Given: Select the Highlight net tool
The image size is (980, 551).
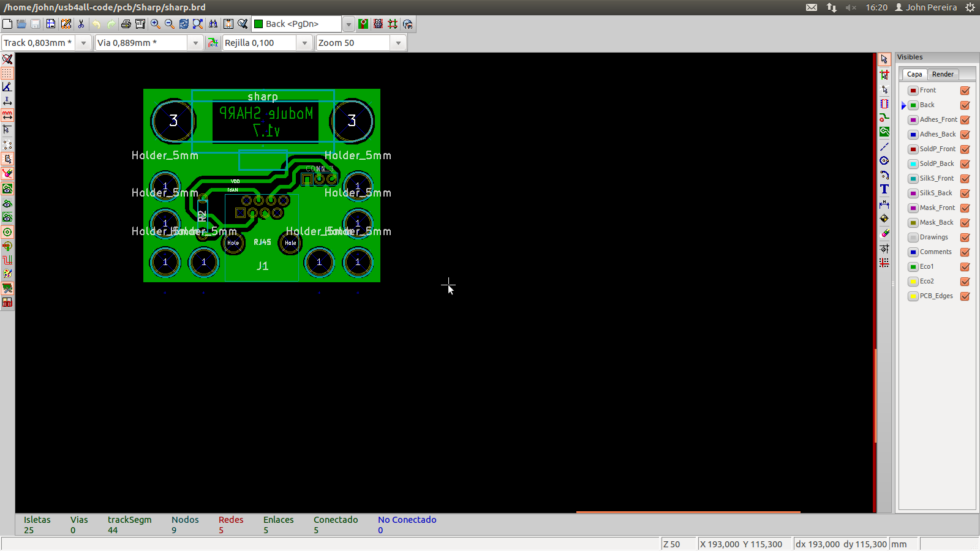Looking at the screenshot, I should pos(884,74).
